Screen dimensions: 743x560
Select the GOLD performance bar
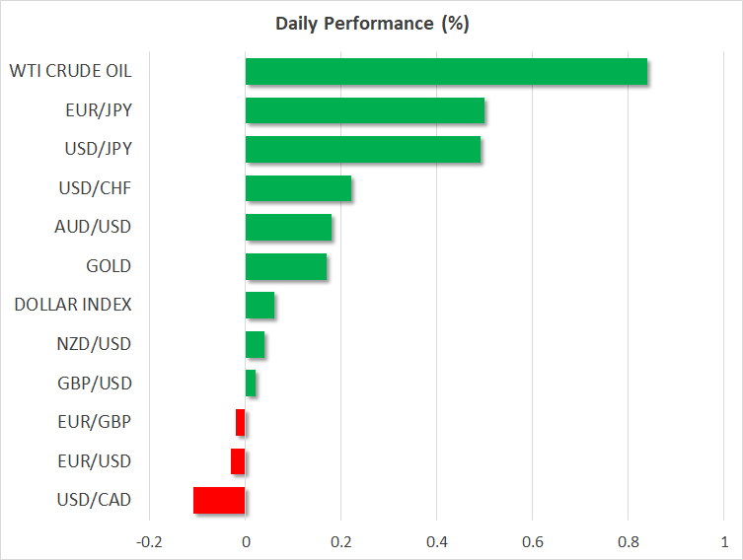pos(286,266)
